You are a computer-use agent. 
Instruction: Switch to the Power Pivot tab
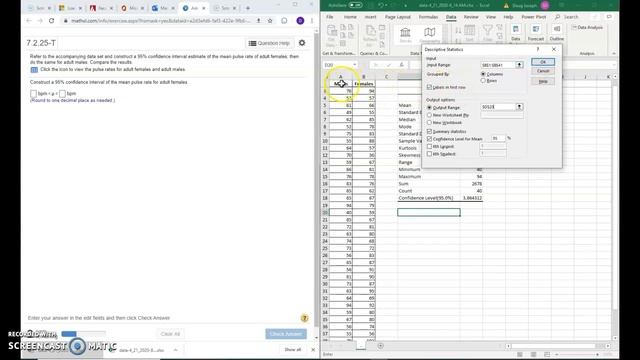point(533,17)
